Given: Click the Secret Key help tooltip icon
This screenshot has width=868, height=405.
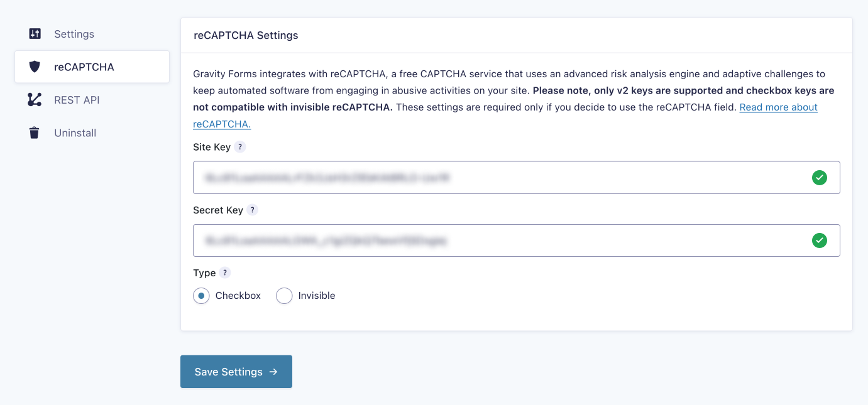Looking at the screenshot, I should pos(252,210).
